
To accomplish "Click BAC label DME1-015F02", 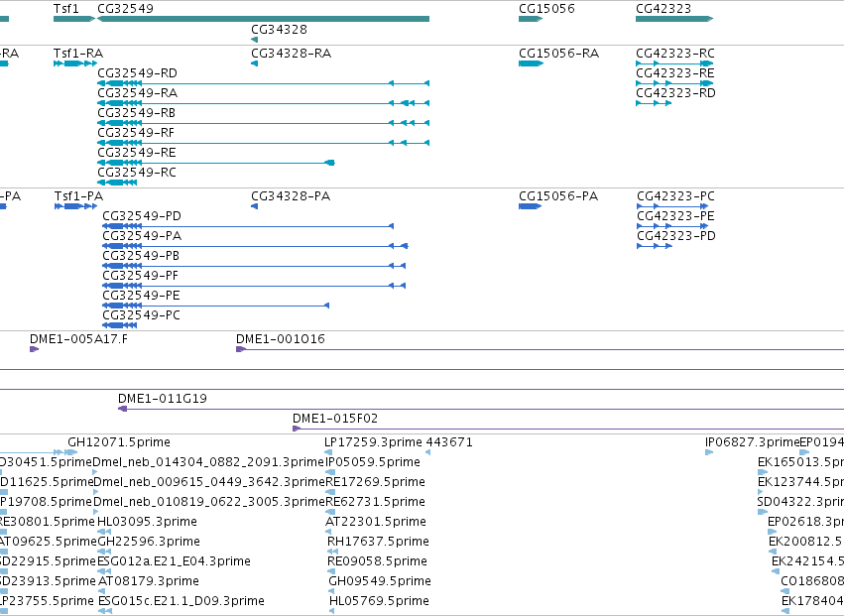I will coord(335,419).
